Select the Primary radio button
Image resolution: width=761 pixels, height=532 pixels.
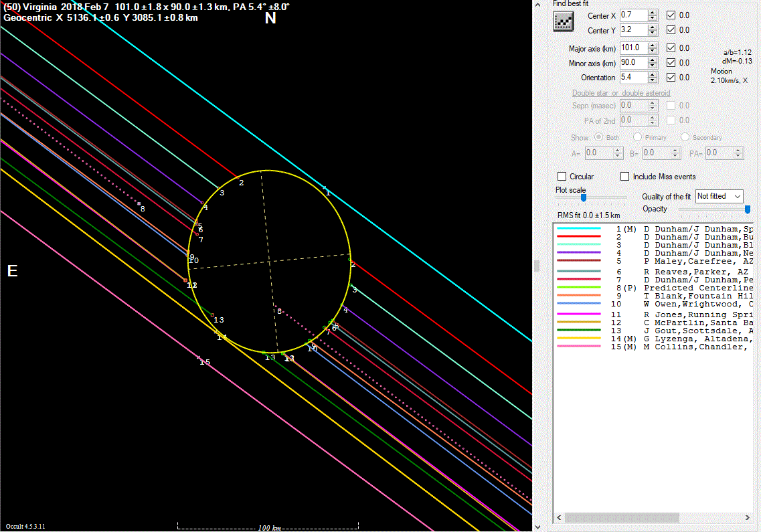point(638,137)
